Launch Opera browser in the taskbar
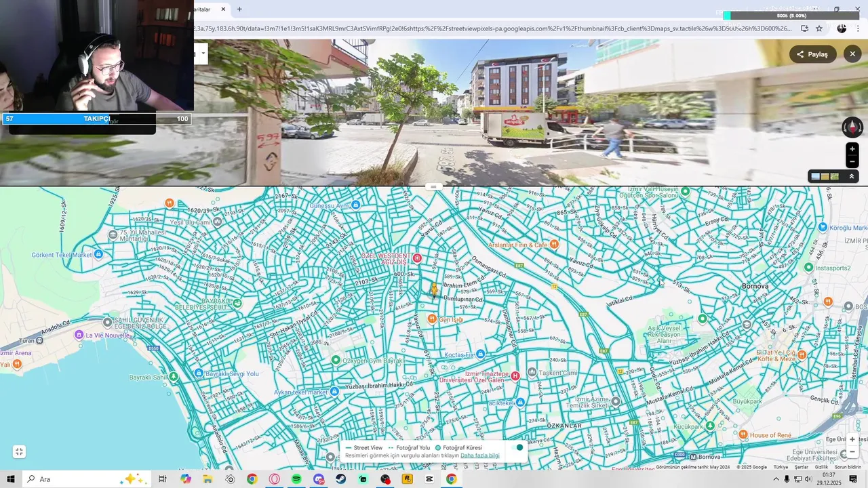 point(275,479)
